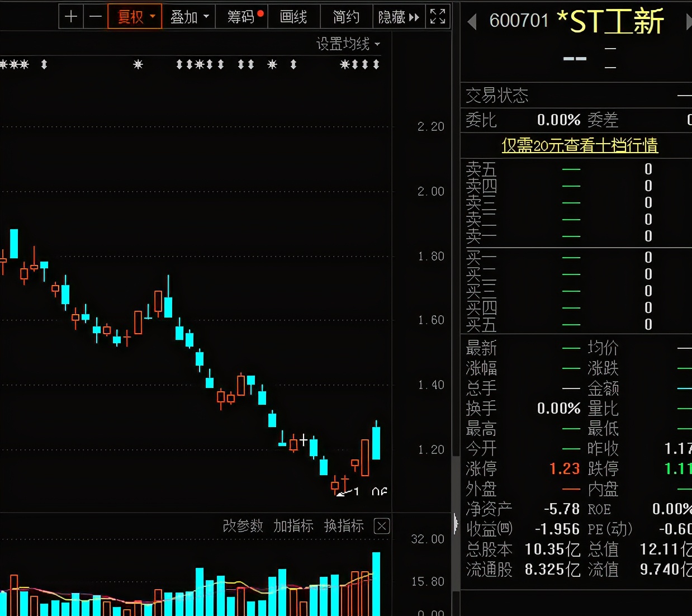This screenshot has width=692, height=616.
Task: Close the volume indicator panel with X
Action: tap(381, 526)
